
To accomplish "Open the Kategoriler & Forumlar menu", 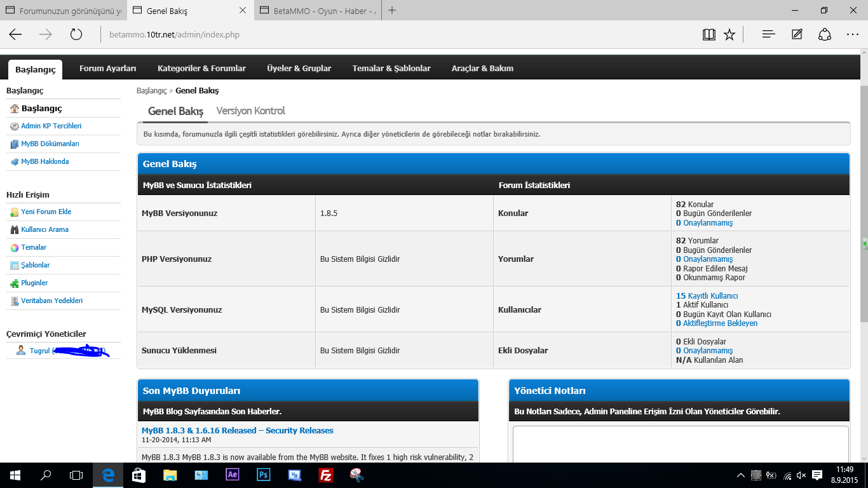I will pyautogui.click(x=201, y=68).
